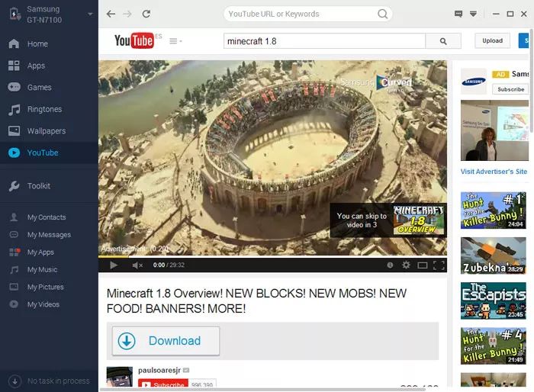
Task: Play the video with play button
Action: pos(114,265)
